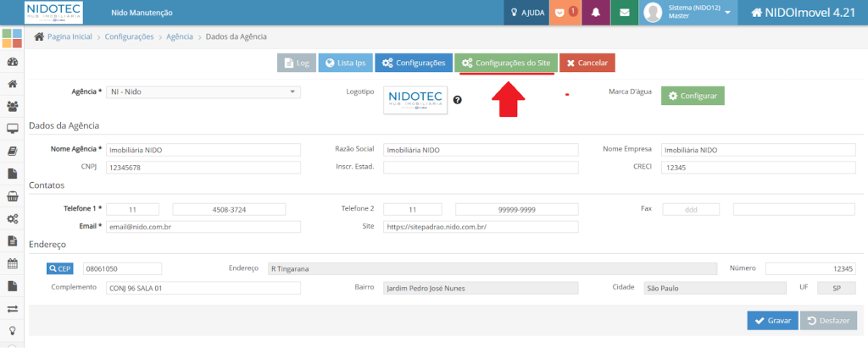868x353 pixels.
Task: Click the NIDOTEC logotipo thumbnail
Action: (x=415, y=100)
